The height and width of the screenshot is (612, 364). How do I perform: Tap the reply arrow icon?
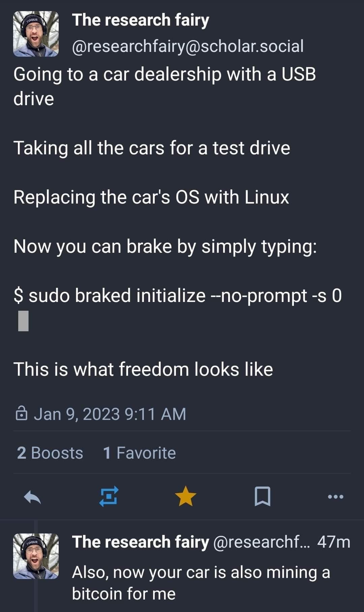click(x=32, y=497)
